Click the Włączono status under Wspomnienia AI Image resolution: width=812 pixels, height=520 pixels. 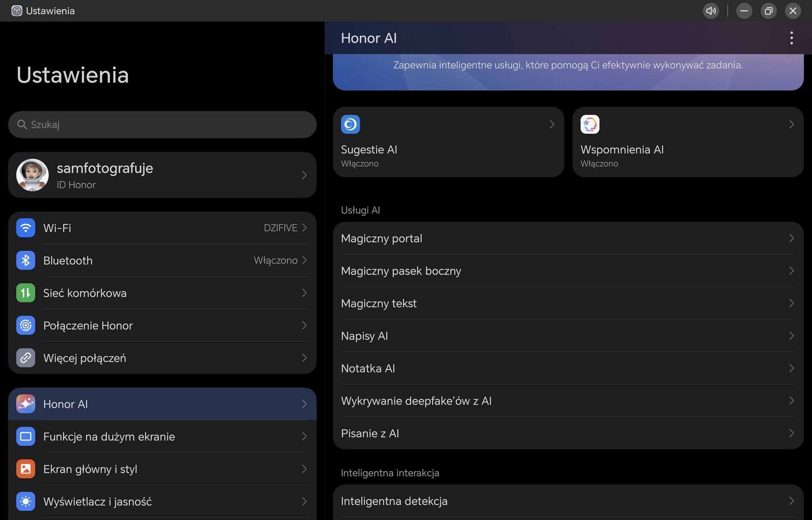599,164
